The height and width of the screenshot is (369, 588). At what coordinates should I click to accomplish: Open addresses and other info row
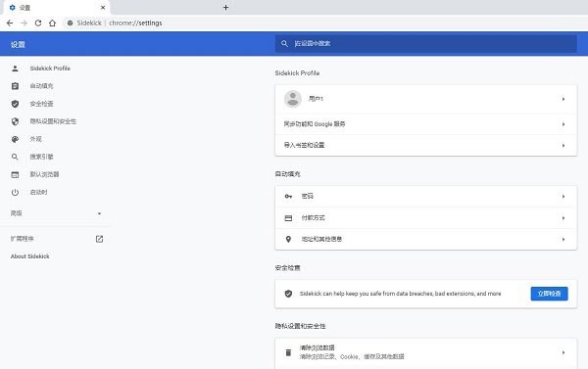pos(426,240)
